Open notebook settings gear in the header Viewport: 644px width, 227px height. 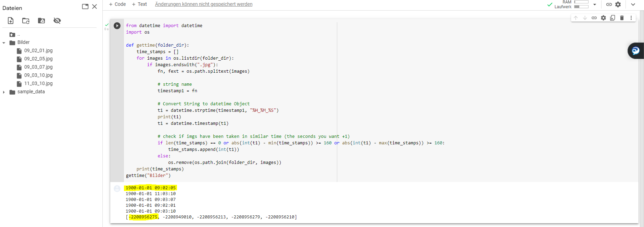pyautogui.click(x=618, y=4)
